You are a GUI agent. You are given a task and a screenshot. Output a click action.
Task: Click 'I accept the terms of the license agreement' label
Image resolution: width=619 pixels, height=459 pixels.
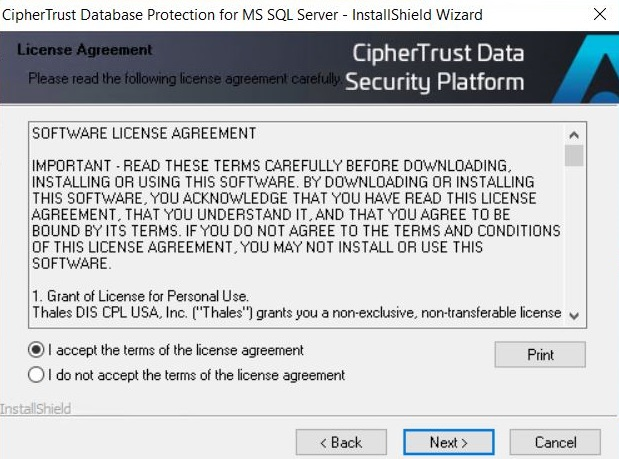(x=176, y=350)
